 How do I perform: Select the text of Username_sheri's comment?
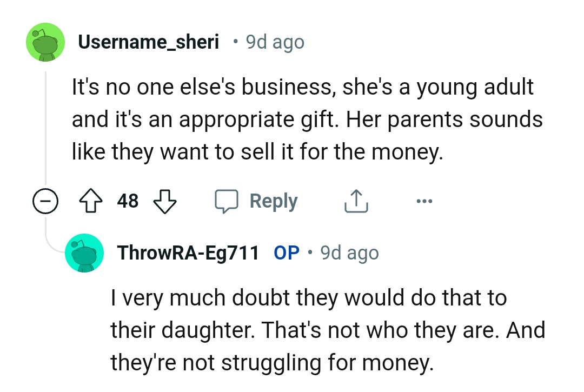[x=302, y=119]
